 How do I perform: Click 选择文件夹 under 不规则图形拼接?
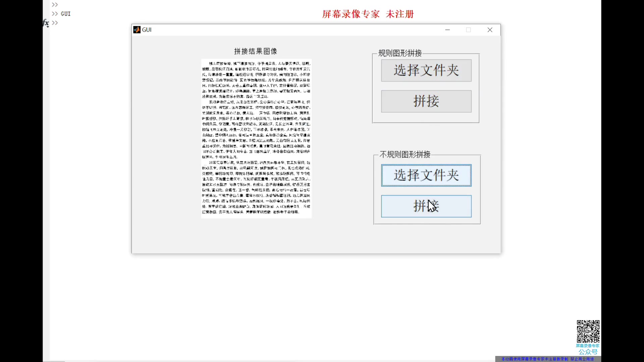pyautogui.click(x=426, y=175)
